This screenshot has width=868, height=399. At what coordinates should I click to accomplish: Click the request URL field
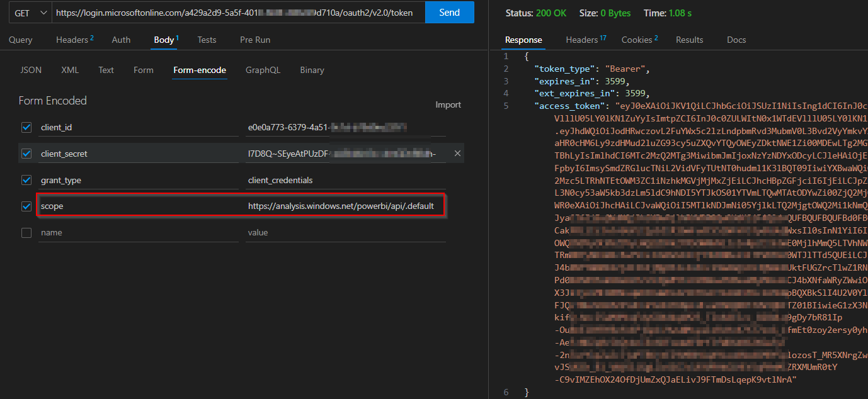pyautogui.click(x=238, y=13)
